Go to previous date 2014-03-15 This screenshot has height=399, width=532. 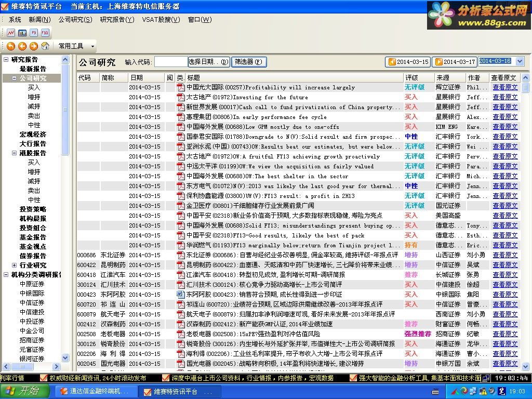tap(408, 62)
